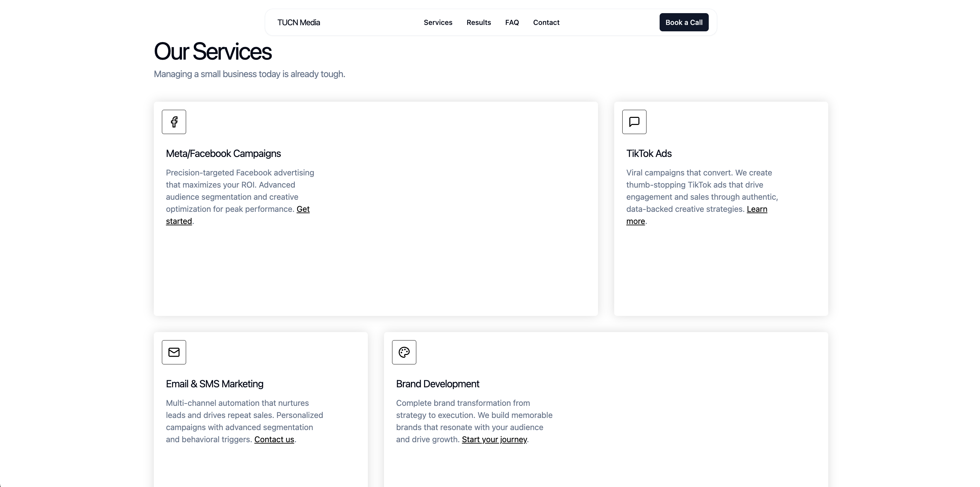Click the Facebook icon in Meta card
Screen dimensions: 980x487
tap(174, 122)
